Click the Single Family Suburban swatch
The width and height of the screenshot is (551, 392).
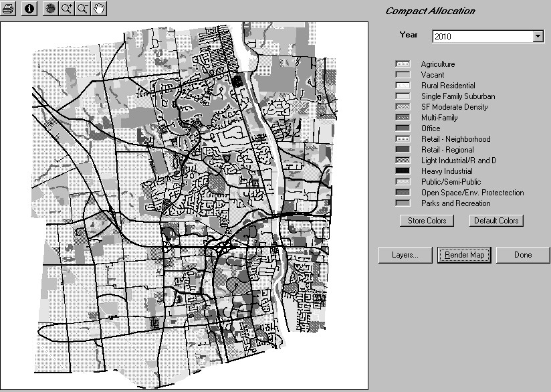[403, 96]
